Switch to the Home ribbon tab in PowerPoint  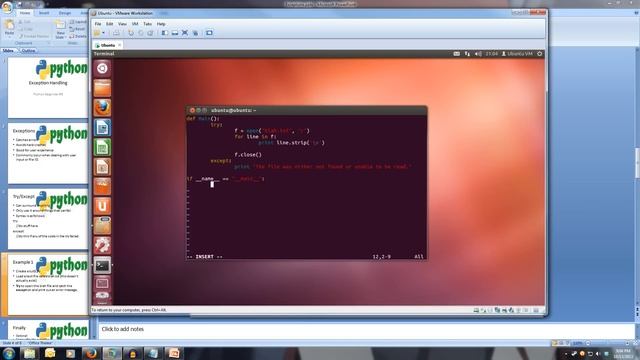click(x=25, y=13)
